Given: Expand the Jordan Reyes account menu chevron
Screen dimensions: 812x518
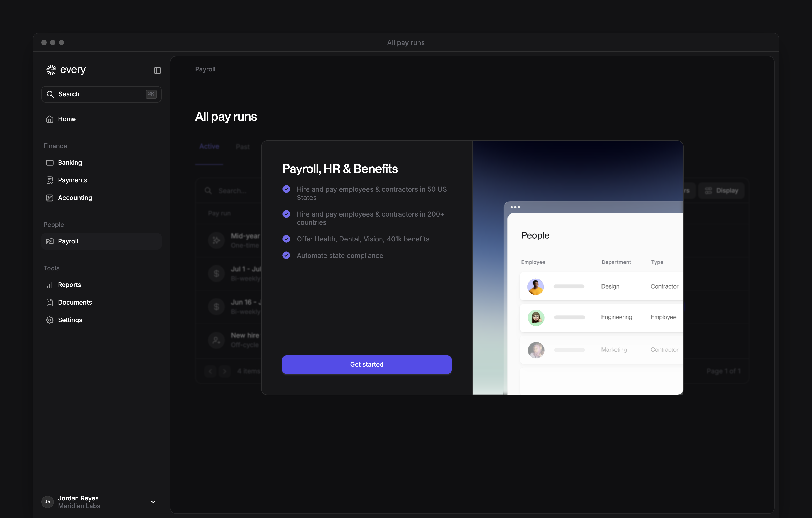Looking at the screenshot, I should (x=153, y=502).
